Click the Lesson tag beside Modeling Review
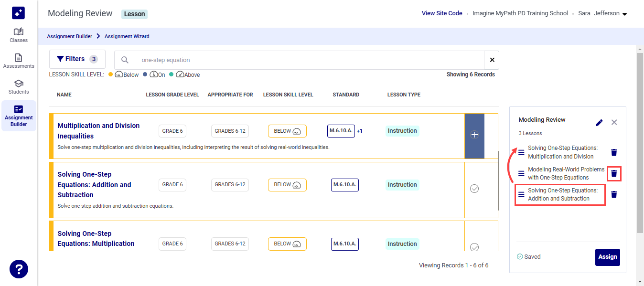The height and width of the screenshot is (286, 644). 134,14
